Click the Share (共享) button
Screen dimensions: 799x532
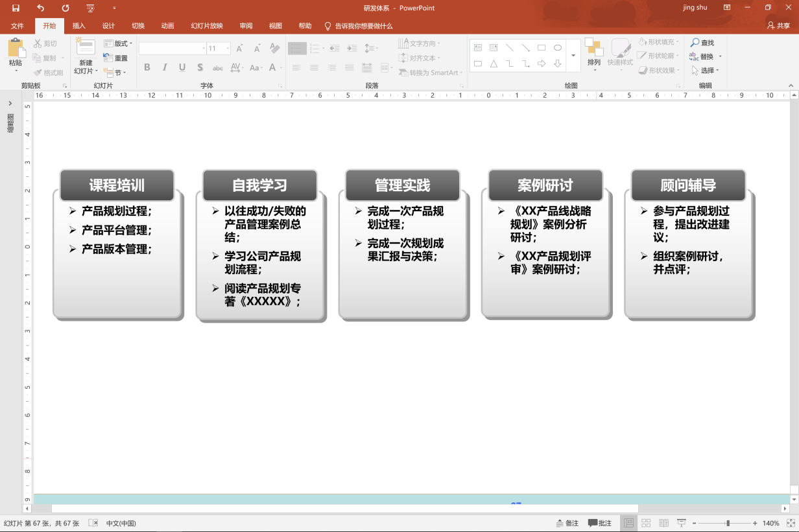[778, 26]
